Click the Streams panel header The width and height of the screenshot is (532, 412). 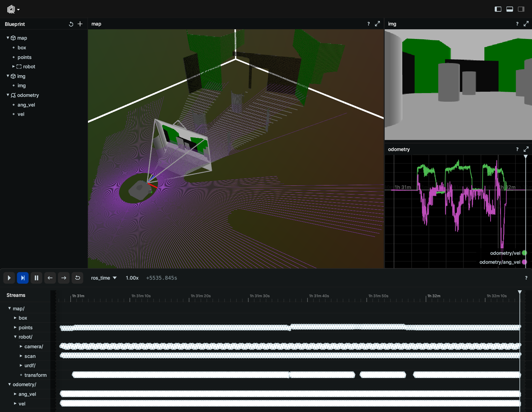point(16,295)
